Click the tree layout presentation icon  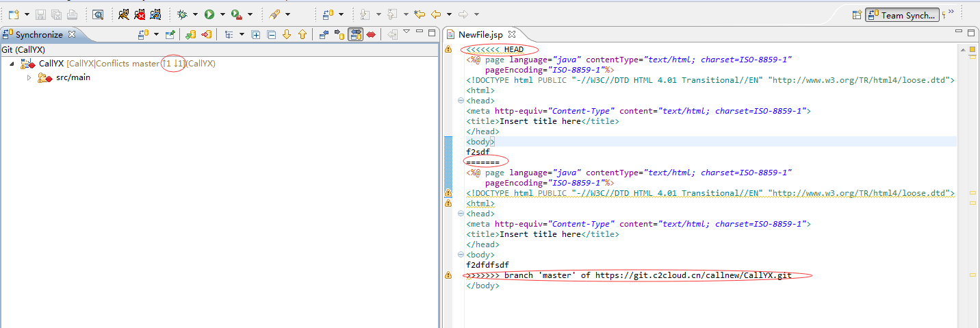(x=229, y=34)
